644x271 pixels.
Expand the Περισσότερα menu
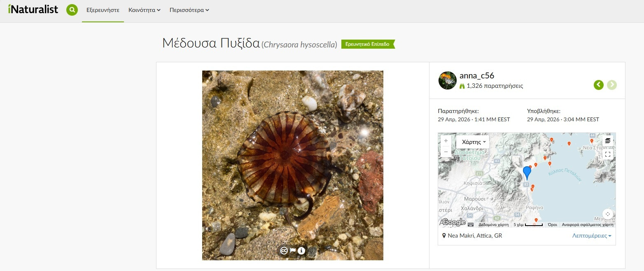pyautogui.click(x=189, y=10)
